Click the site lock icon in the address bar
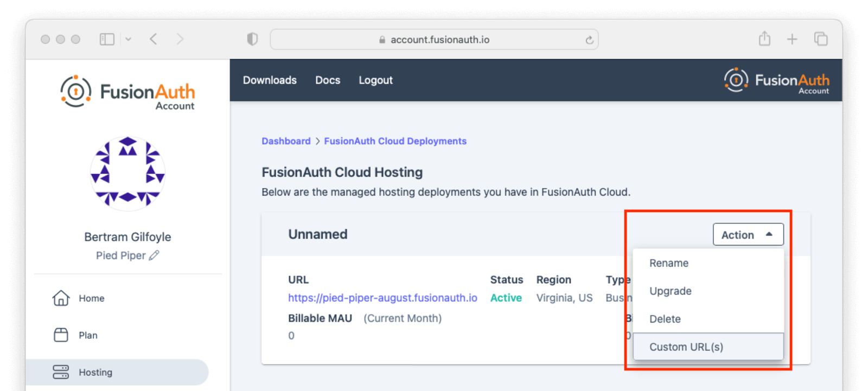The width and height of the screenshot is (868, 391). point(382,40)
